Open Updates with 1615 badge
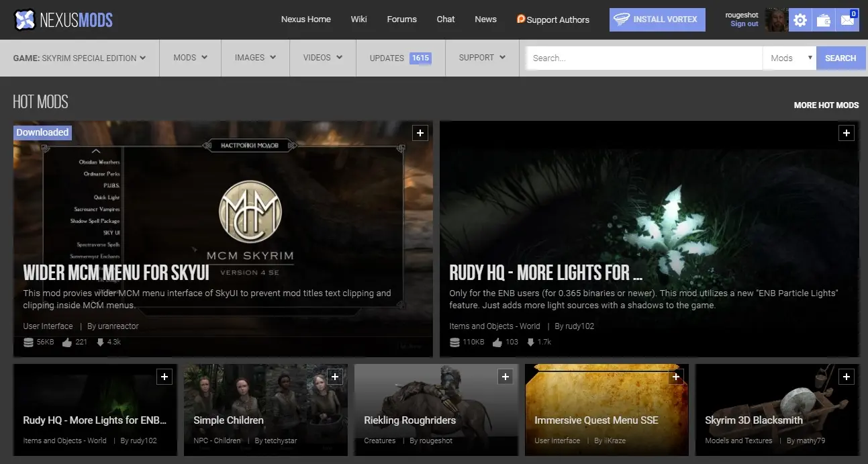This screenshot has width=868, height=464. 400,58
